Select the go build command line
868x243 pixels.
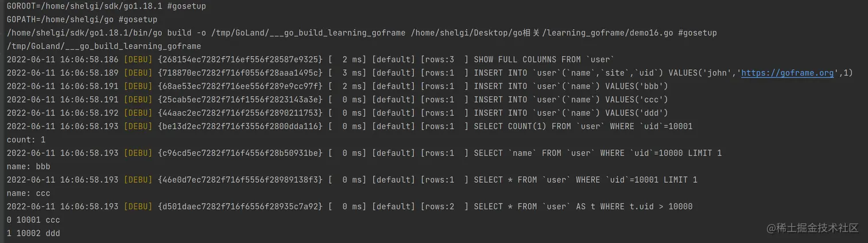(x=362, y=33)
